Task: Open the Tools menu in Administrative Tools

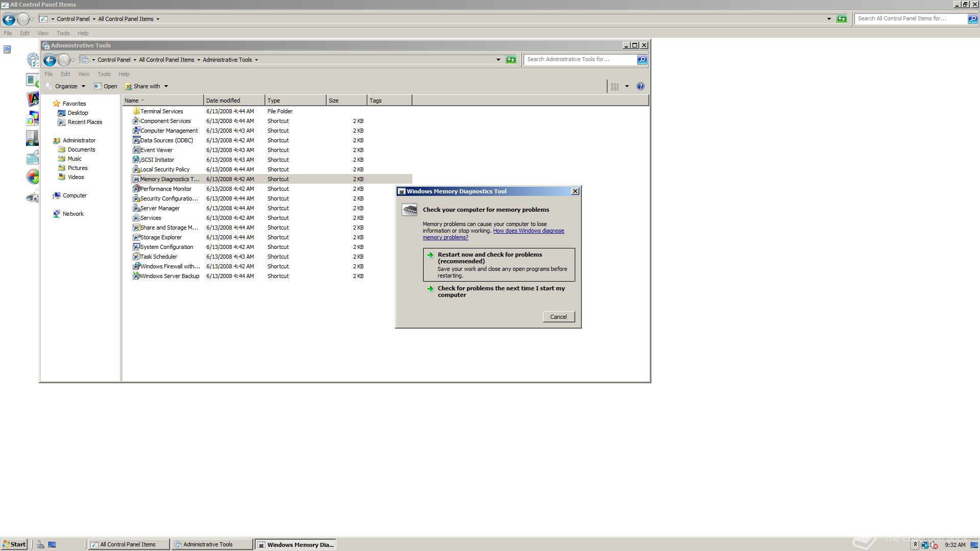Action: (x=104, y=74)
